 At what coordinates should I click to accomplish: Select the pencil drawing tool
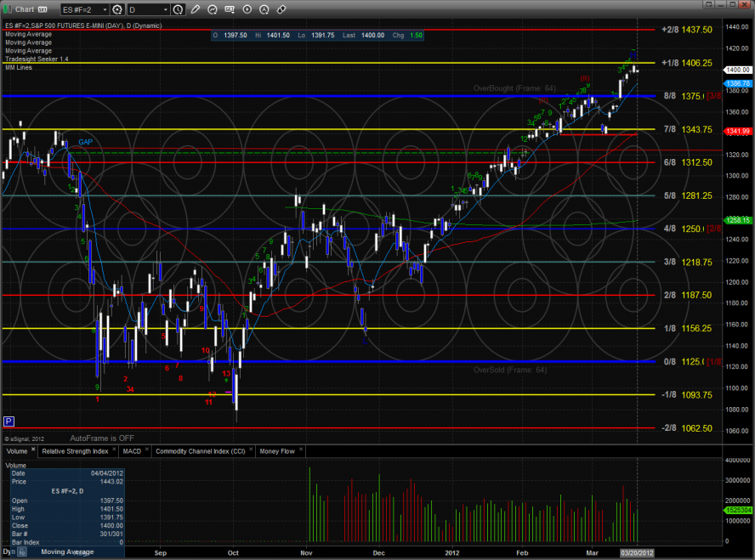[x=195, y=9]
